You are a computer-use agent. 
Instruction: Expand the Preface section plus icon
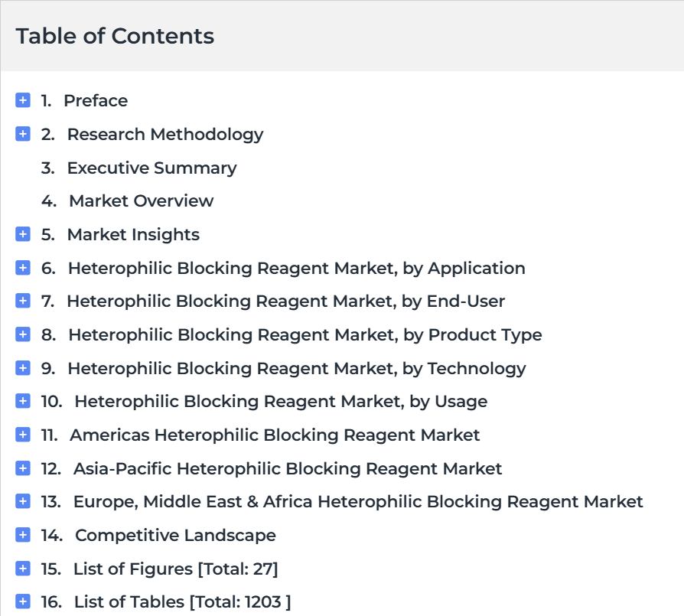[x=23, y=100]
